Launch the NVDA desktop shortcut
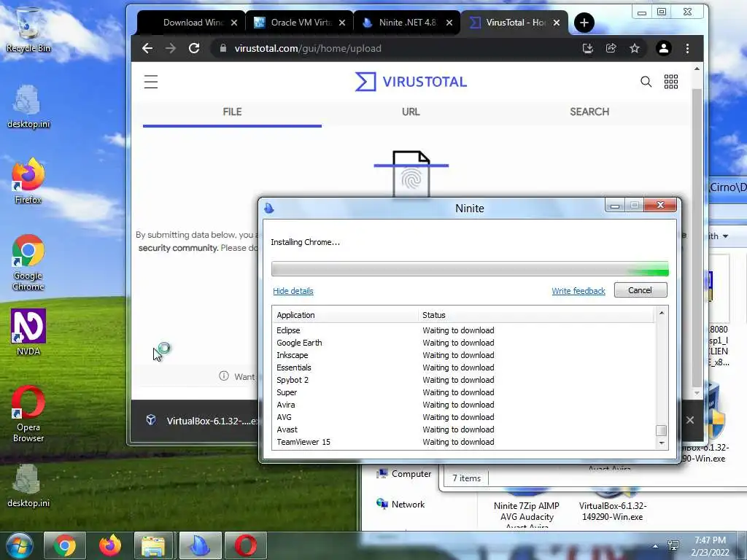 pyautogui.click(x=28, y=332)
